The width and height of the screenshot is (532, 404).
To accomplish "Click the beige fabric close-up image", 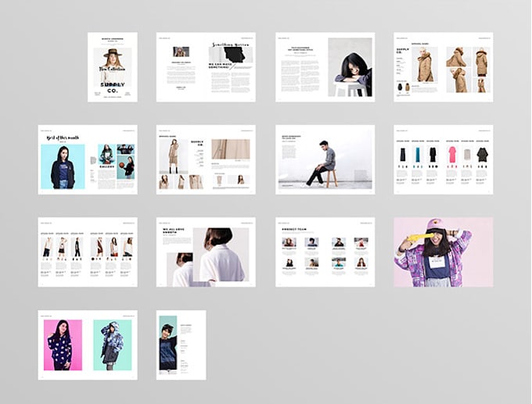I will (x=231, y=149).
